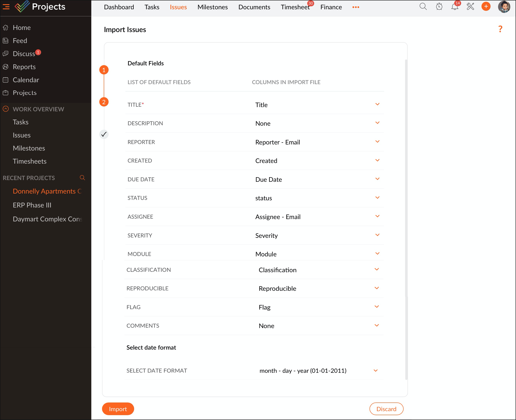516x420 pixels.
Task: Open the Select Date Format dropdown
Action: pos(375,371)
